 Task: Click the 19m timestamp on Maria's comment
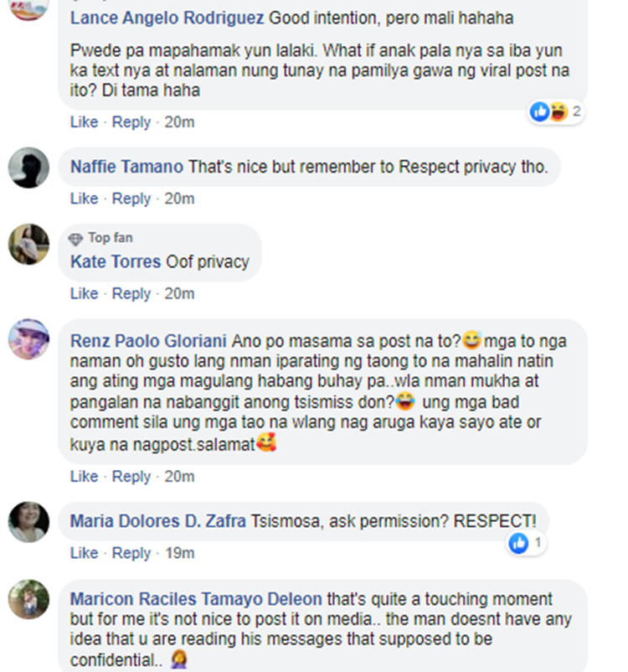tap(180, 553)
